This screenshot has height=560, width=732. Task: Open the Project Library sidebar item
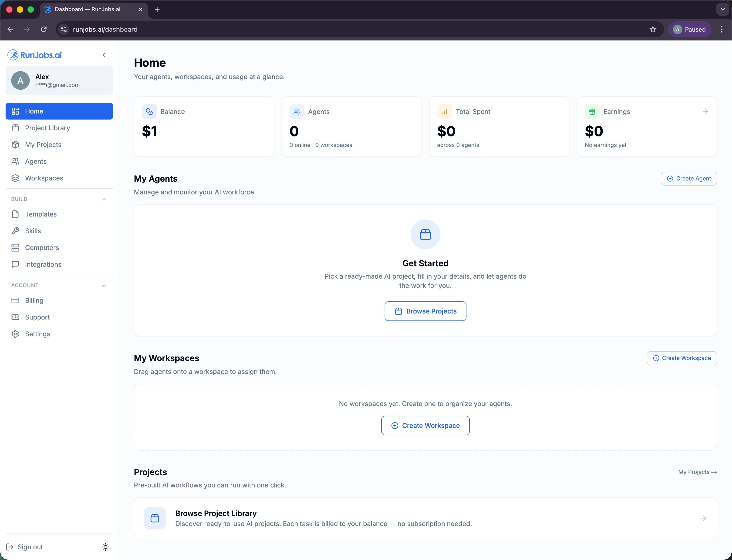pyautogui.click(x=47, y=128)
